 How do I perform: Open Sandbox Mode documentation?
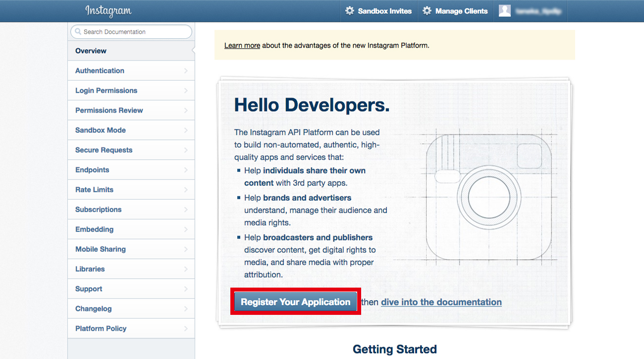[x=131, y=130]
